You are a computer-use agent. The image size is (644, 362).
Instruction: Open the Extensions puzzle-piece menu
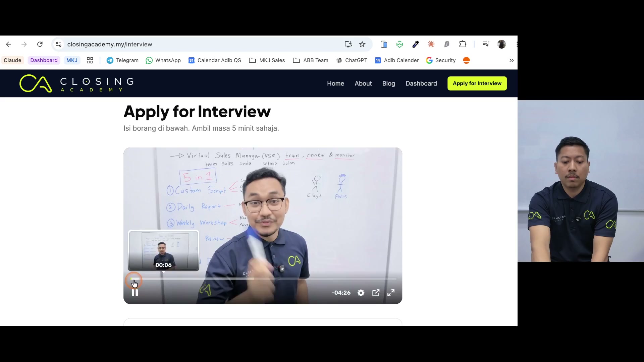point(463,44)
